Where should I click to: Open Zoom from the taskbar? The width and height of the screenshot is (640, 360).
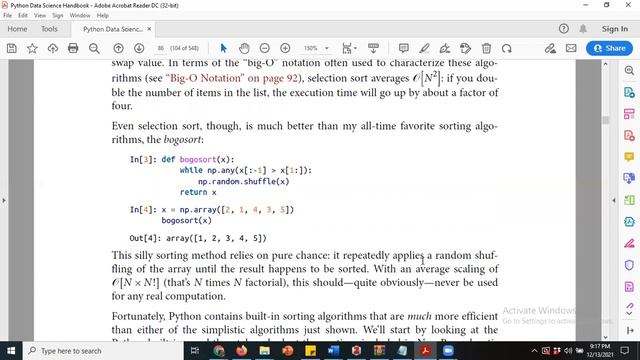(448, 351)
